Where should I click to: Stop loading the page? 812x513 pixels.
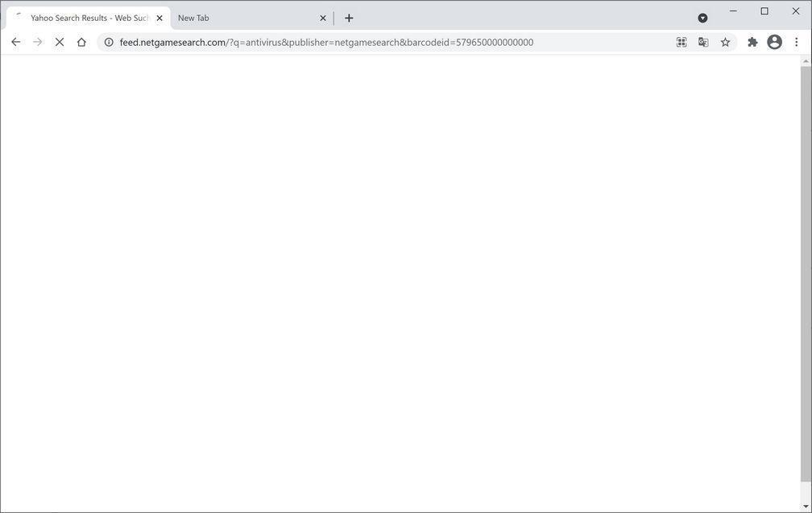coord(60,43)
